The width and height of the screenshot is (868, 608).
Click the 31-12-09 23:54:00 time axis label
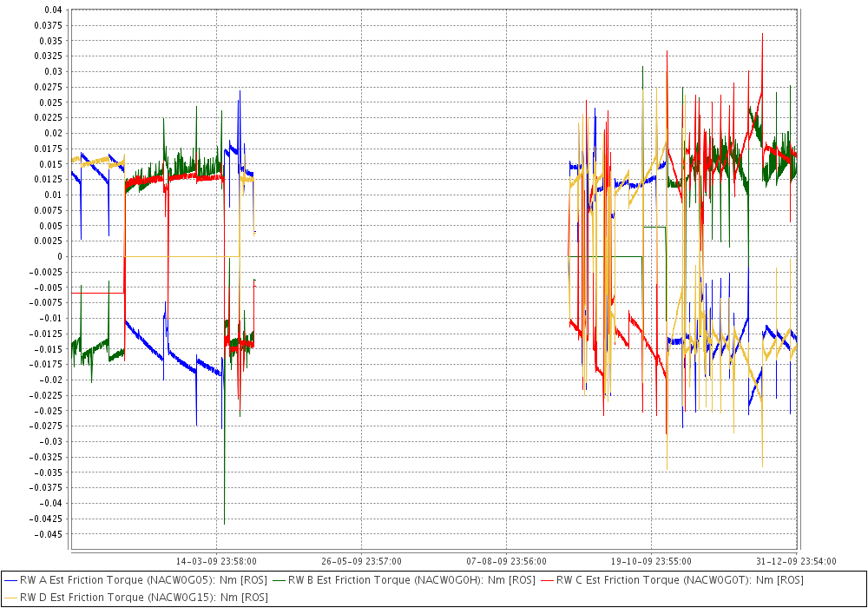pyautogui.click(x=796, y=561)
